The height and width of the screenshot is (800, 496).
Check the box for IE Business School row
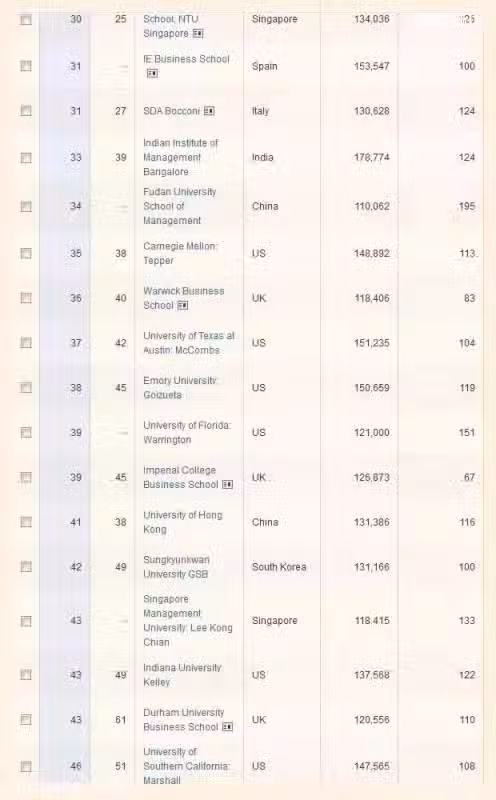pyautogui.click(x=26, y=66)
